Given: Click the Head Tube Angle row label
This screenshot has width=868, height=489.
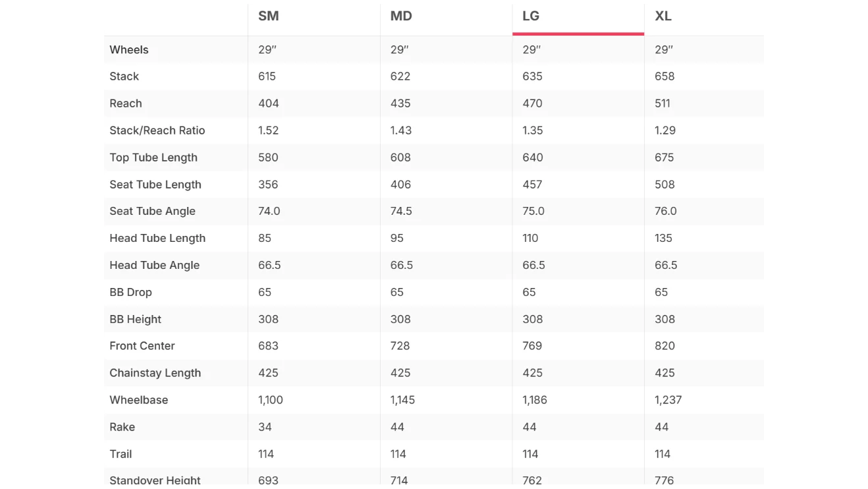Looking at the screenshot, I should (155, 266).
